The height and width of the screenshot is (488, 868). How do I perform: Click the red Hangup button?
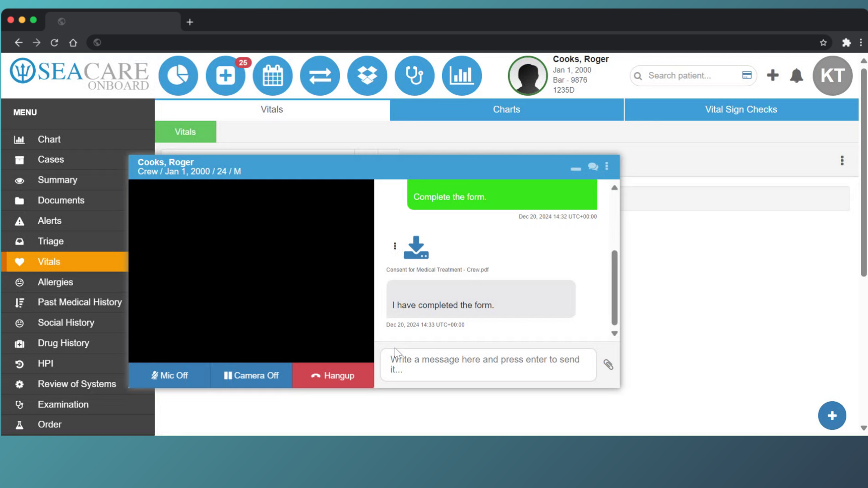333,375
